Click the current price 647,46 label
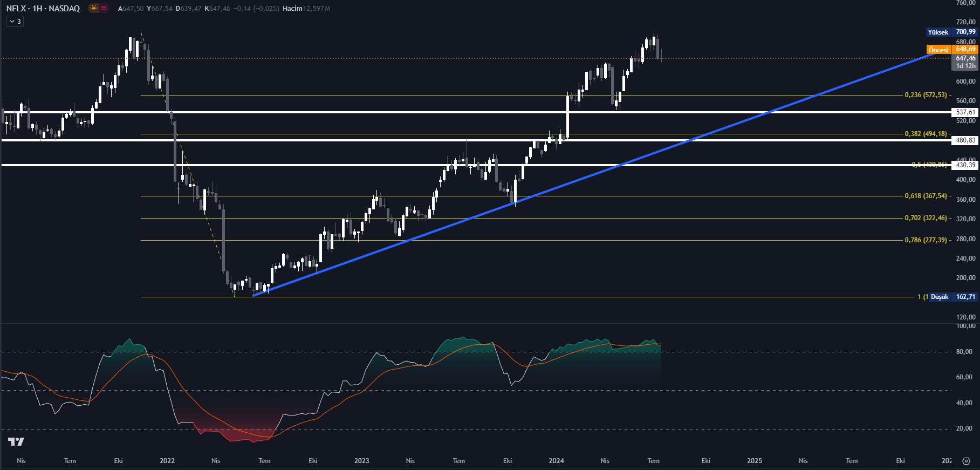This screenshot has height=470, width=980. tap(964, 58)
